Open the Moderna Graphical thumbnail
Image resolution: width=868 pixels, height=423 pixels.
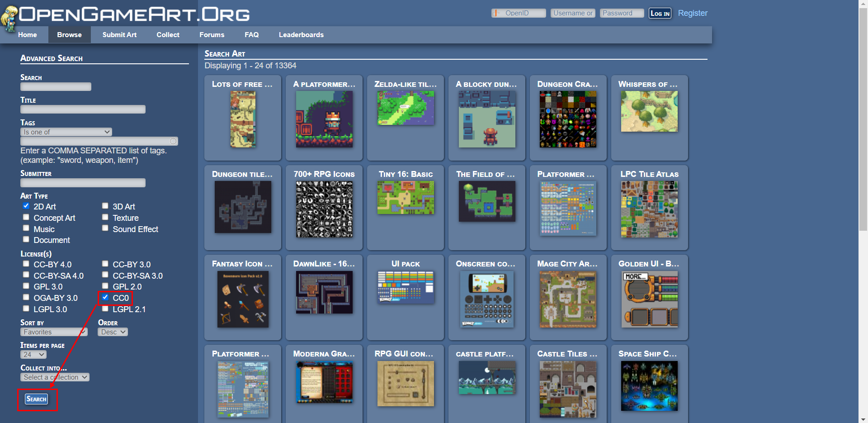click(324, 382)
